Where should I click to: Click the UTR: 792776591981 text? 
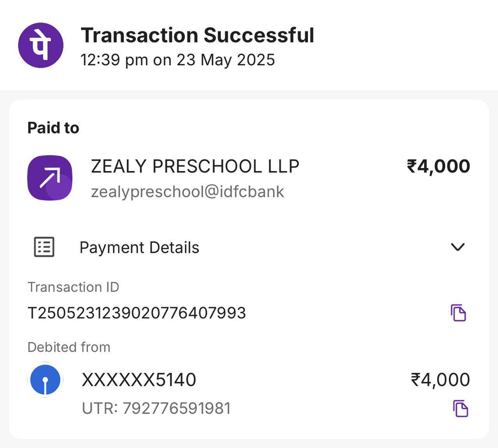tap(156, 408)
